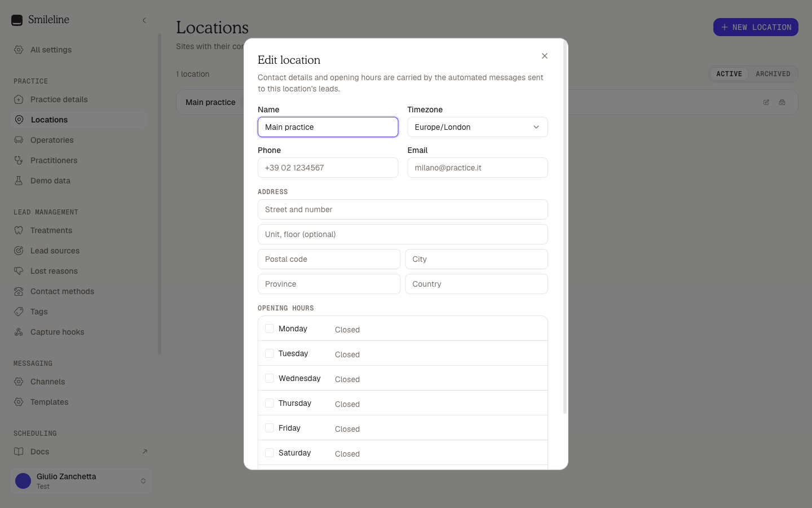Click the Lost reasons thumbs-down icon
812x508 pixels.
19,271
